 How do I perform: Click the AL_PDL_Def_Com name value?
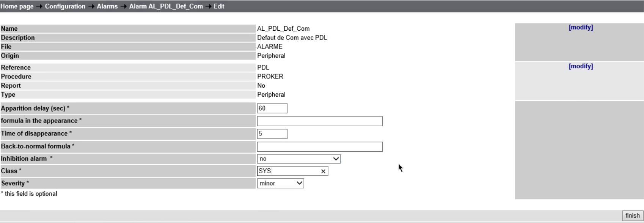(283, 29)
